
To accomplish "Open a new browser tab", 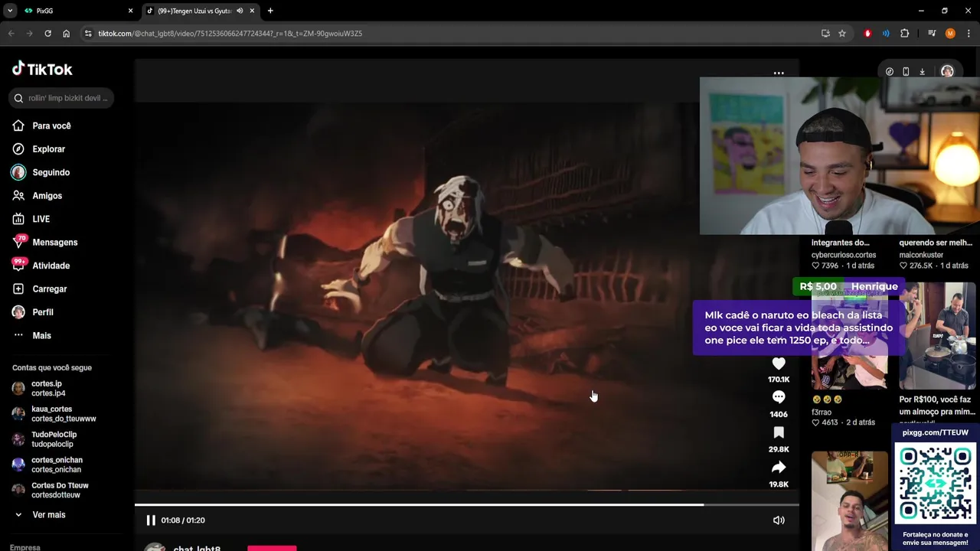I will [270, 11].
